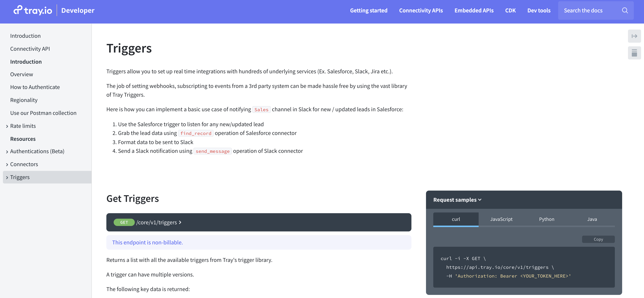Viewport: 644px width, 298px height.
Task: Click Triggers sidebar label
Action: click(x=20, y=177)
